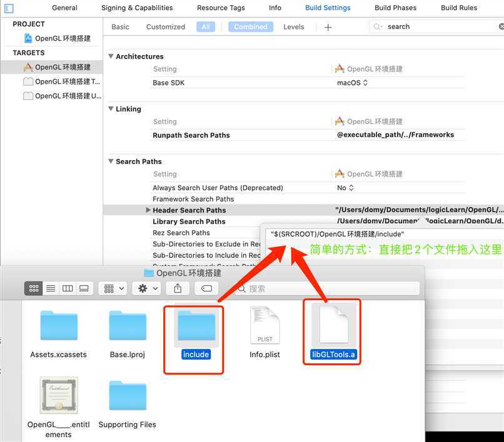Open the Base SDK macOS popup
Image resolution: width=504 pixels, height=442 pixels.
(x=352, y=83)
